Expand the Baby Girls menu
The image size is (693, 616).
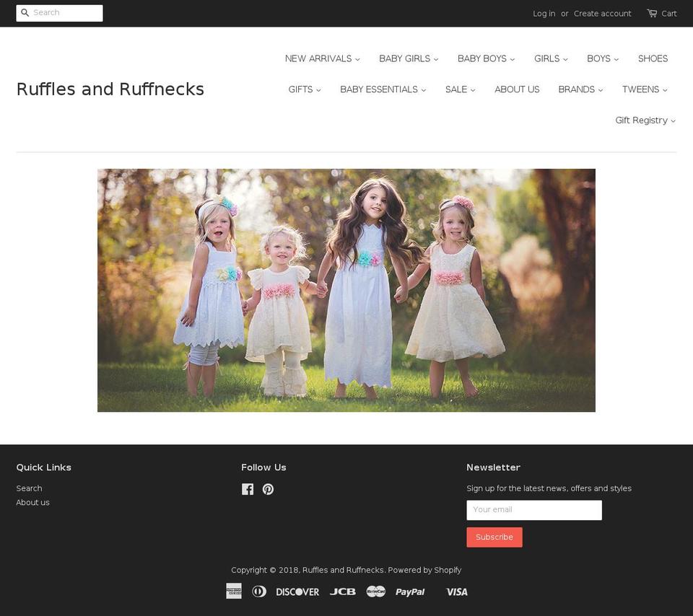409,58
